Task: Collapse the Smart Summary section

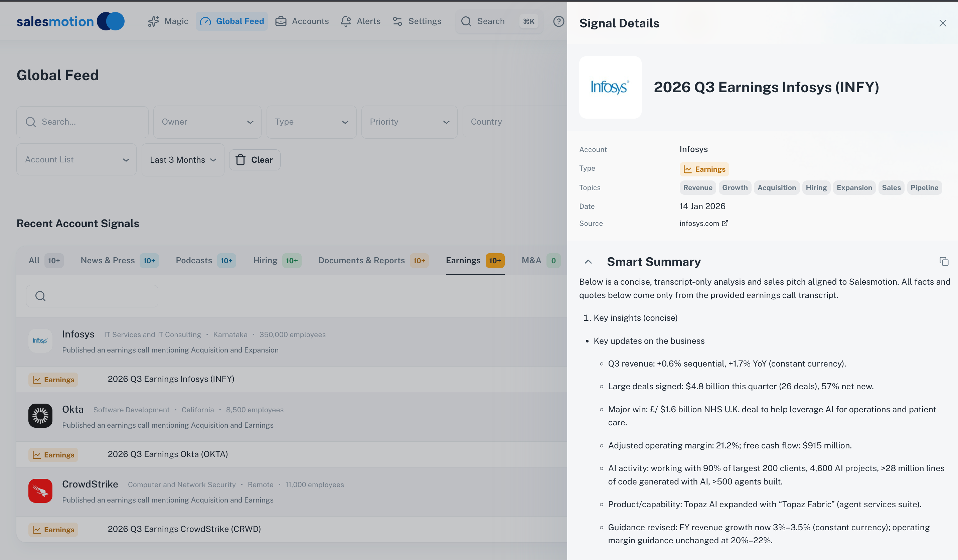Action: 588,262
